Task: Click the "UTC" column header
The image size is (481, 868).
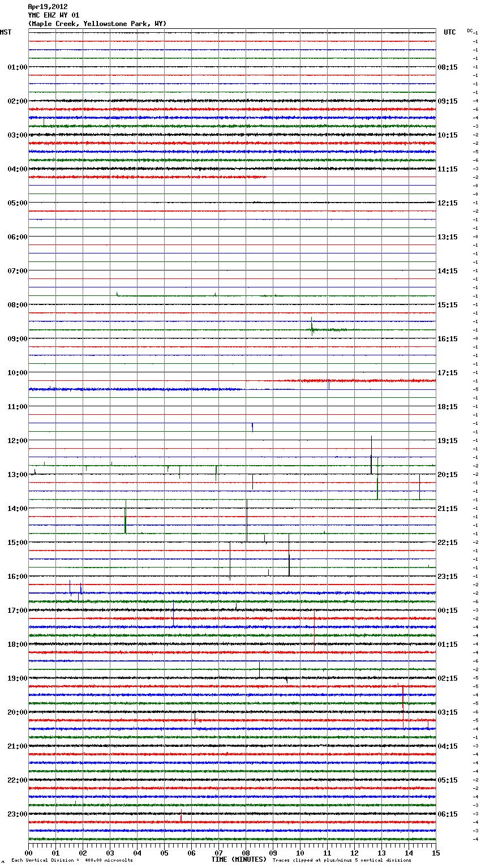Action: (450, 32)
